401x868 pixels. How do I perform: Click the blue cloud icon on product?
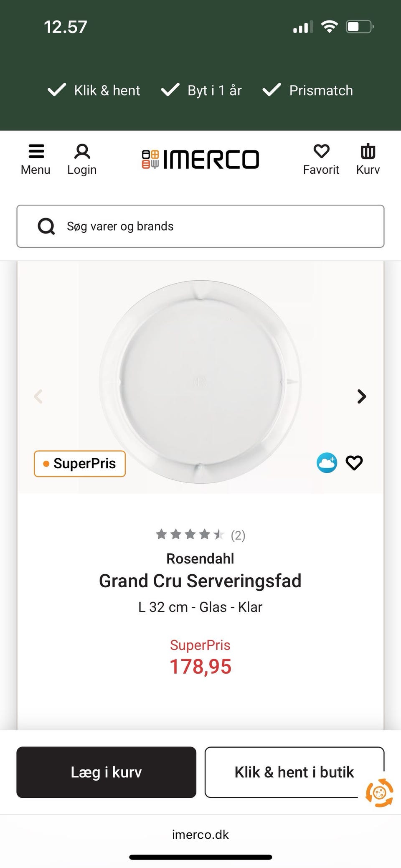pyautogui.click(x=327, y=463)
